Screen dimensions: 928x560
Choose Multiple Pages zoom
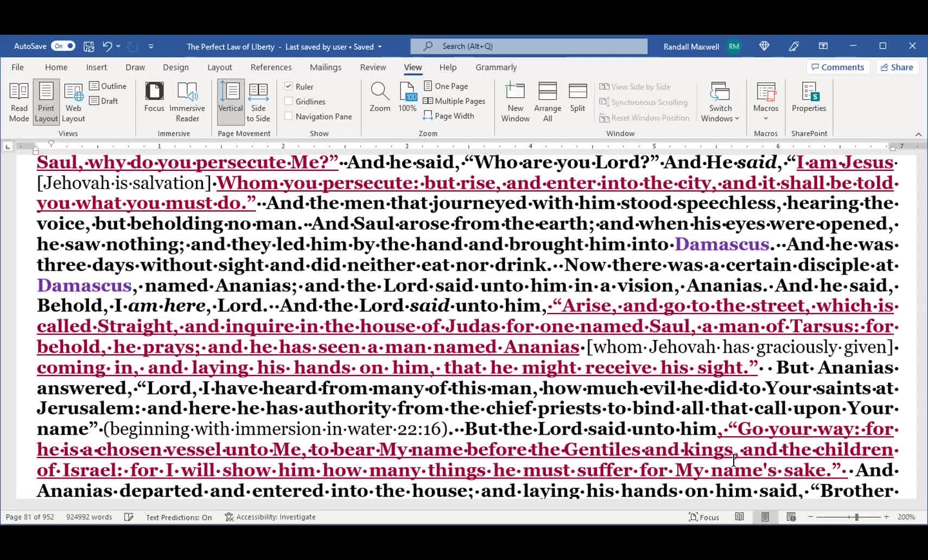(454, 101)
